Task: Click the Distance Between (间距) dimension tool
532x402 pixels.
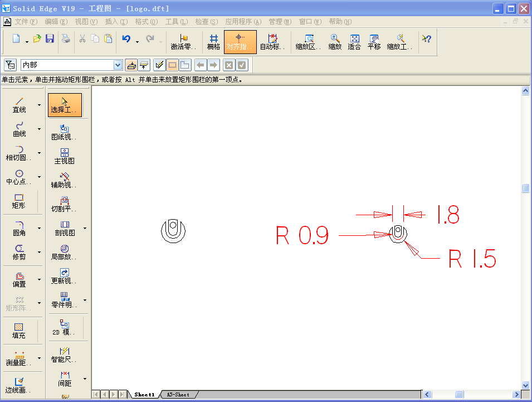Action: coord(65,379)
